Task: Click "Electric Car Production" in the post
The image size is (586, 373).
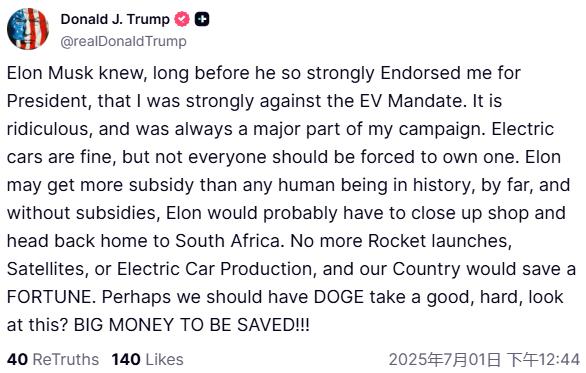Action: point(215,269)
